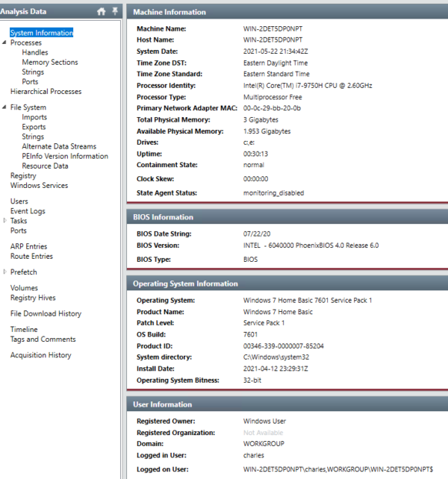Open ARP Entries
This screenshot has width=448, height=479.
coord(28,246)
